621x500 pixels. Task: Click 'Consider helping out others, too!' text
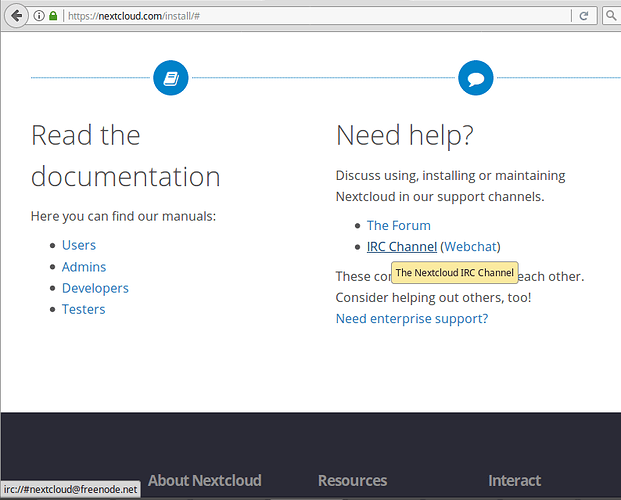pyautogui.click(x=433, y=298)
